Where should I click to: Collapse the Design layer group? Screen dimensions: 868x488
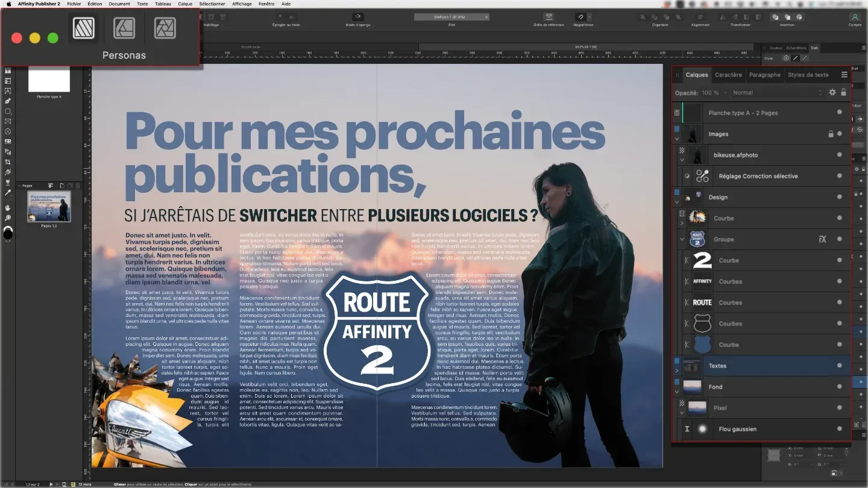677,201
